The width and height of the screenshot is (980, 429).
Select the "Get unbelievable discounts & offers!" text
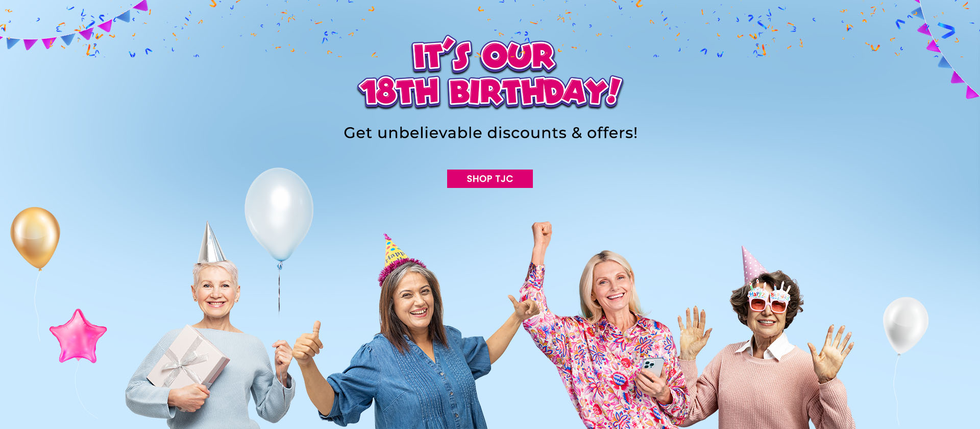491,133
